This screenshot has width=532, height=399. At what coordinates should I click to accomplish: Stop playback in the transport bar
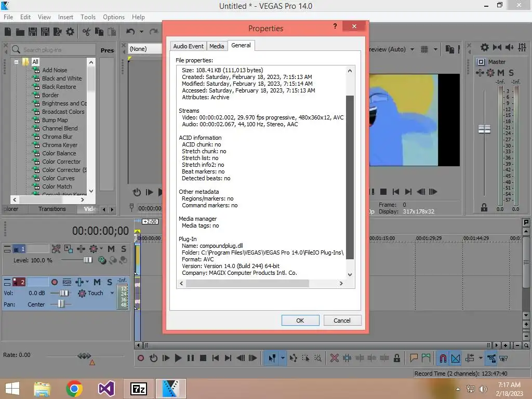(203, 358)
